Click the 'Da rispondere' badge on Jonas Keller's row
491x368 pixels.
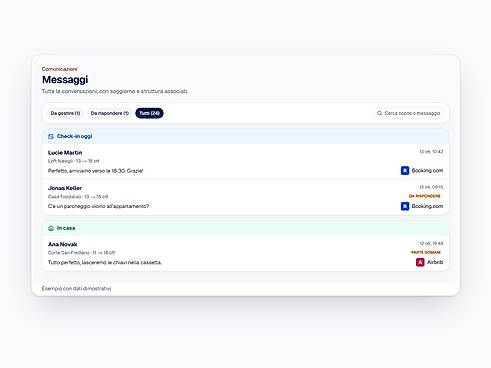[425, 196]
